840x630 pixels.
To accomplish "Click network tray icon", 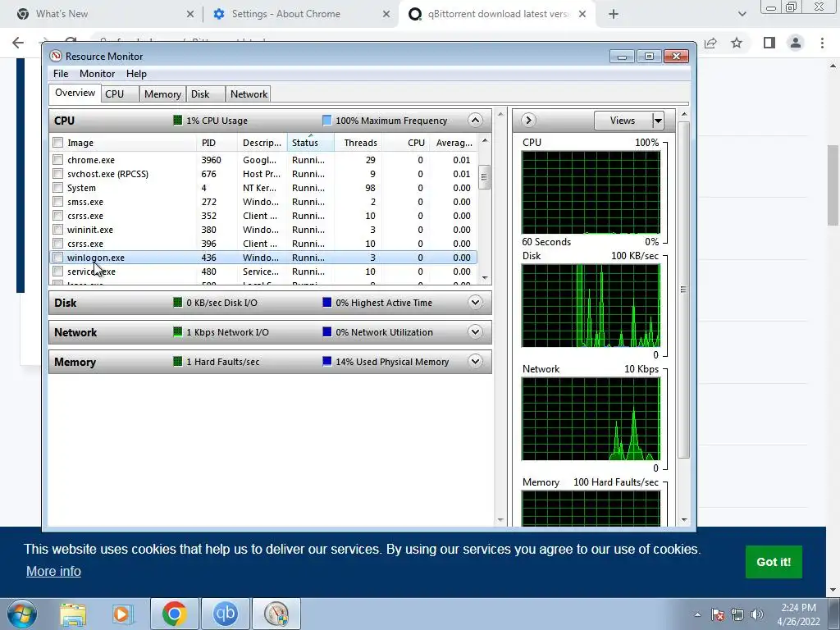I will coord(737,614).
